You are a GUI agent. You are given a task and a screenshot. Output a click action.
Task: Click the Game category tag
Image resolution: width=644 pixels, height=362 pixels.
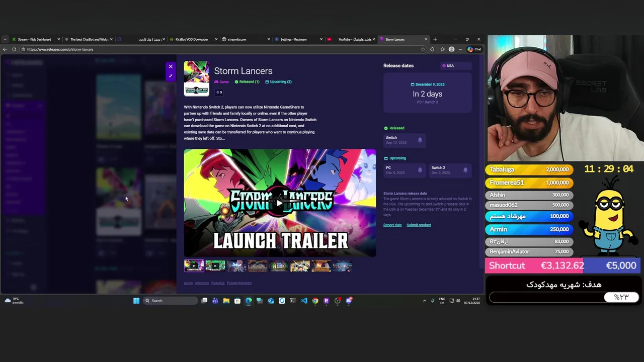pyautogui.click(x=222, y=82)
